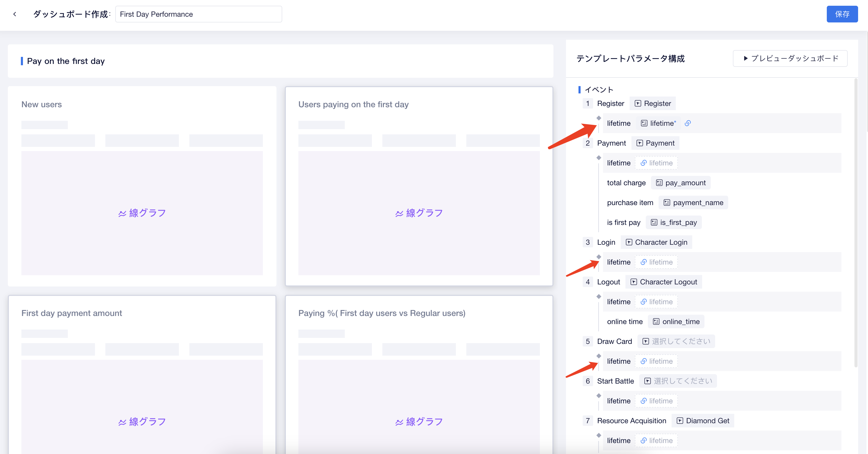
Task: Select the First day payment amount card
Action: pos(142,375)
